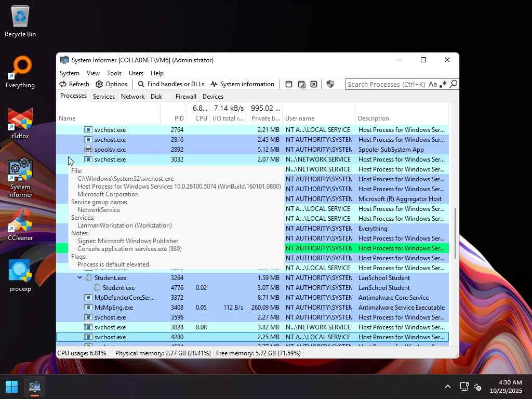Open the procexp desktop shortcut
532x399 pixels.
(20, 275)
